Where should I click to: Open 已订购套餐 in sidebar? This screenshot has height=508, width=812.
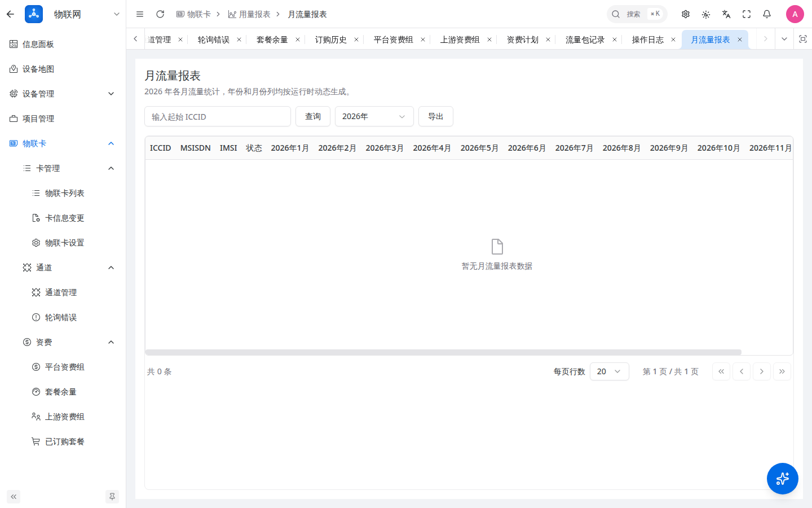(63, 441)
